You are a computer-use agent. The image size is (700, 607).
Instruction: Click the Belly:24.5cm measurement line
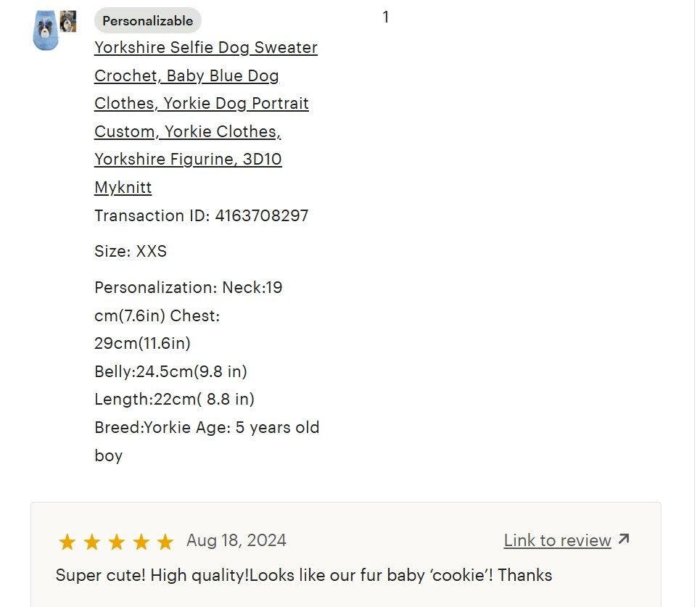point(170,371)
